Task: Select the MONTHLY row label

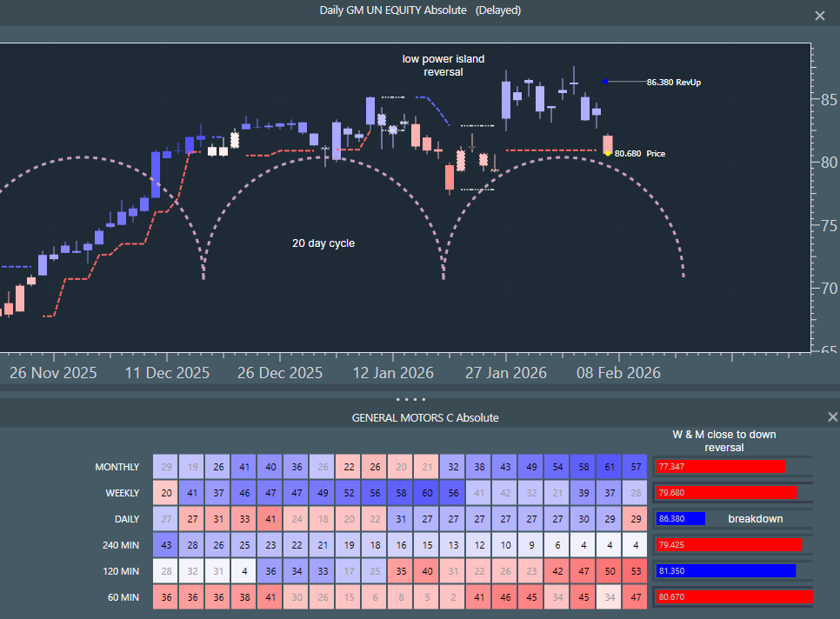Action: coord(117,467)
